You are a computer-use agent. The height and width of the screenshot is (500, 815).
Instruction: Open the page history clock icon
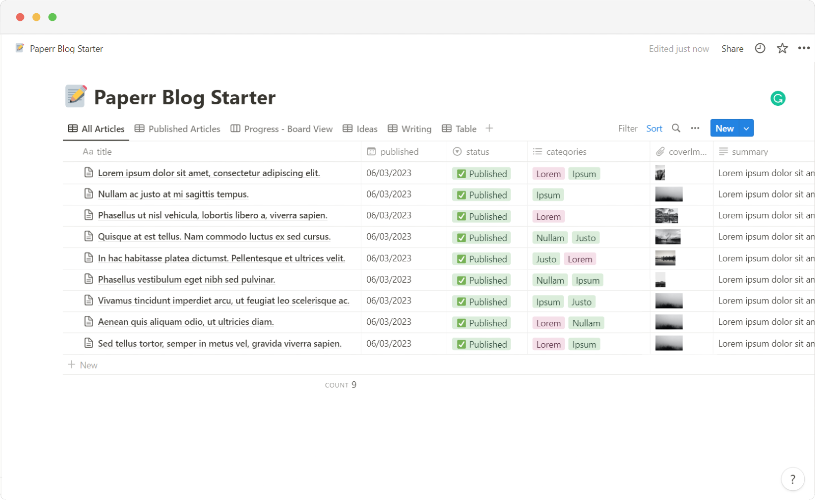click(x=760, y=48)
